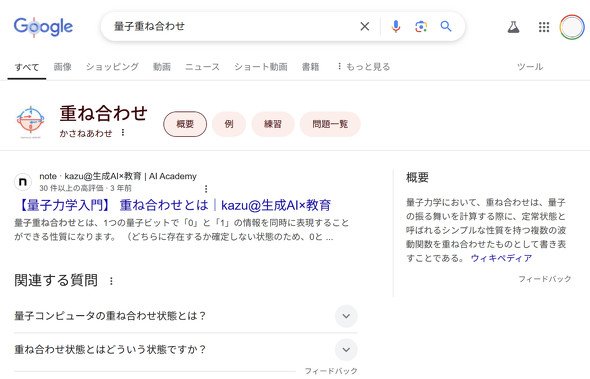Expand 重ね合わせ状態とはどういう状態ですか？ question
This screenshot has height=379, width=590.
pos(186,350)
